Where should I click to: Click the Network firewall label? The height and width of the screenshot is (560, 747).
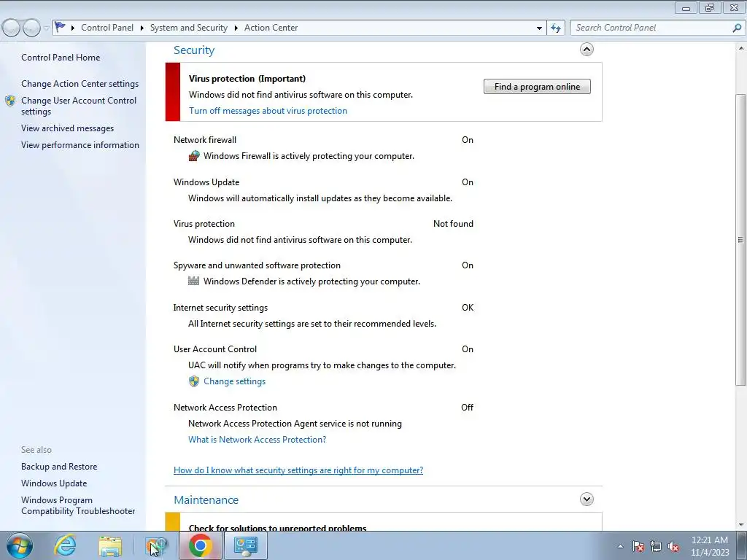[205, 139]
